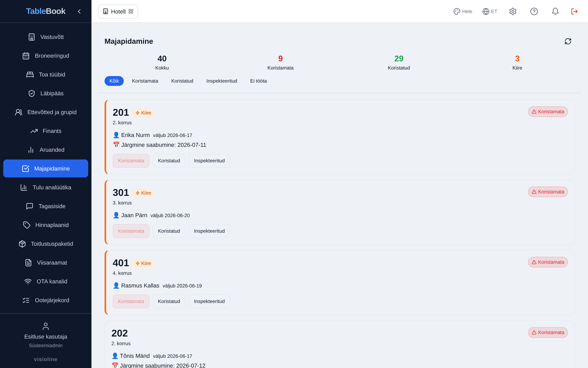The image size is (588, 368).
Task: Click the Broneeringud calendar icon
Action: [26, 56]
